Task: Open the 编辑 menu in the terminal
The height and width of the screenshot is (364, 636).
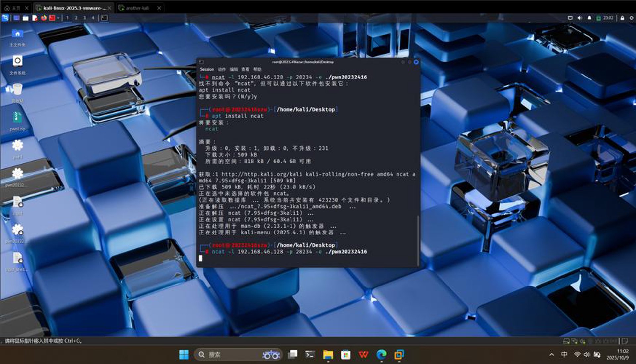Action: point(234,69)
